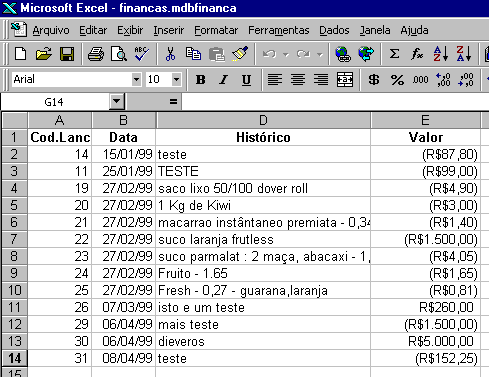Click the Name Box showing G14
Screen dimensions: 489x377
[55, 101]
